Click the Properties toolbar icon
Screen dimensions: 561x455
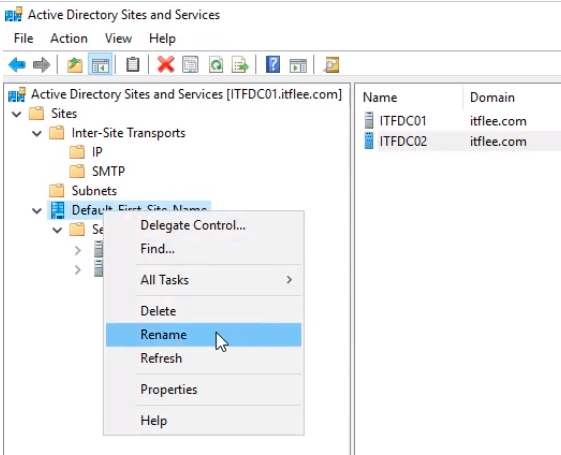tap(190, 65)
